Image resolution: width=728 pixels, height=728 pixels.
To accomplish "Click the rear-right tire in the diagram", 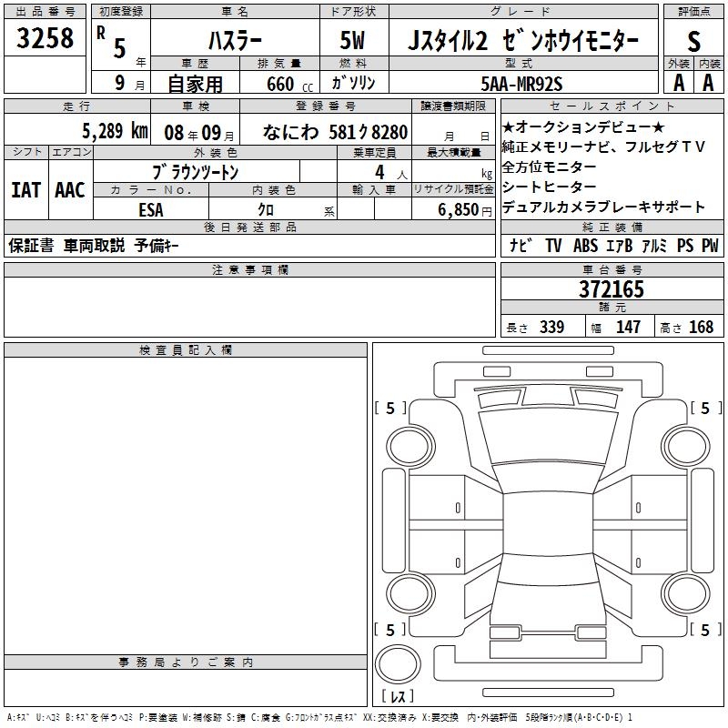I will coord(685,593).
